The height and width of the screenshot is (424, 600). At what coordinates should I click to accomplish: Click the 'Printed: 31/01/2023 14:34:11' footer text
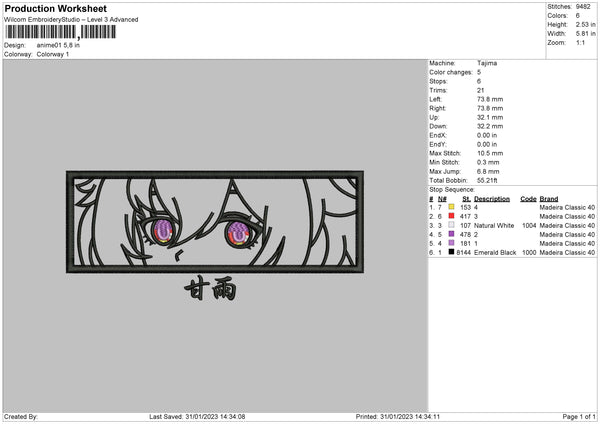pyautogui.click(x=398, y=417)
